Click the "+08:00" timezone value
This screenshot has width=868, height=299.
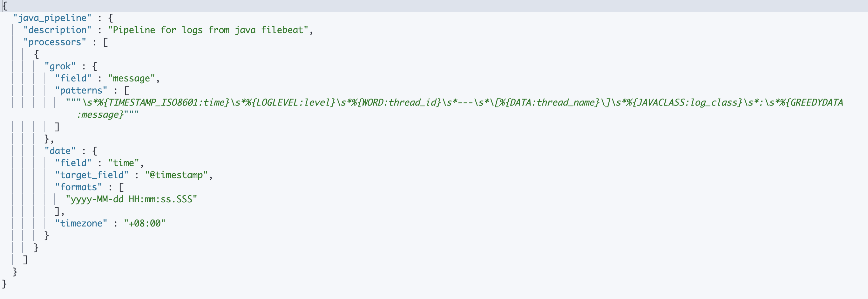(x=145, y=223)
